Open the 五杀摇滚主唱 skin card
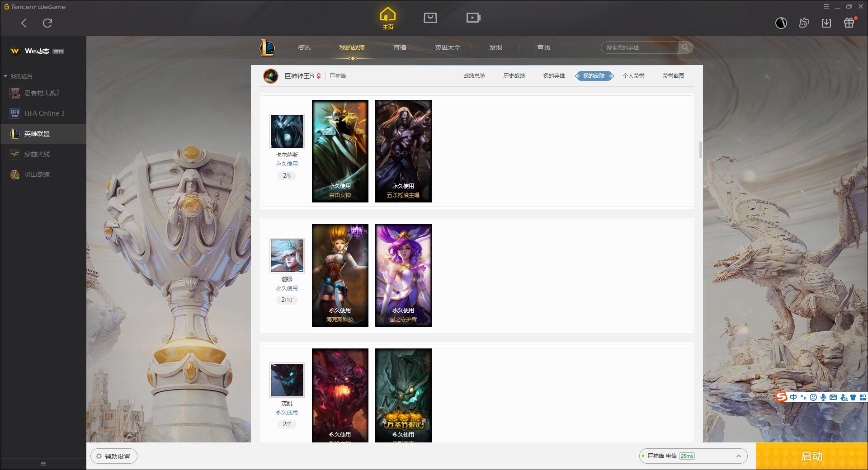The height and width of the screenshot is (470, 868). click(x=403, y=151)
